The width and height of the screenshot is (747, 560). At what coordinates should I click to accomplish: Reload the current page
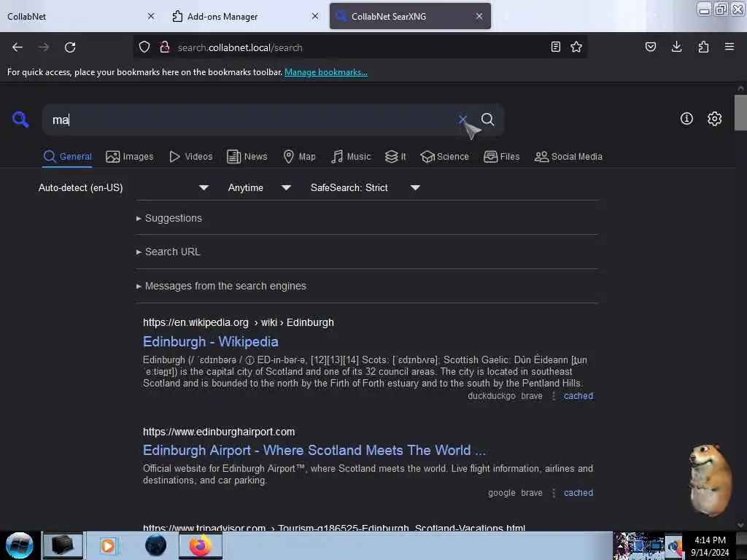click(x=70, y=47)
